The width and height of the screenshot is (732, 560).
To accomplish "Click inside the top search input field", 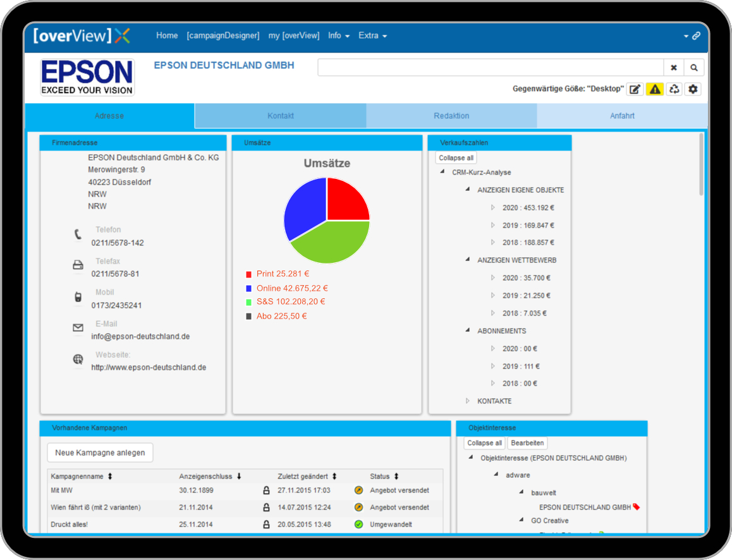I will [491, 68].
